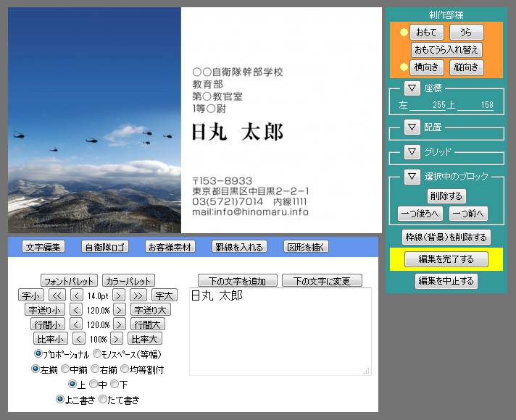Screen dimensions: 516x420
Task: Set orientation to 横向き
Action: click(x=426, y=67)
